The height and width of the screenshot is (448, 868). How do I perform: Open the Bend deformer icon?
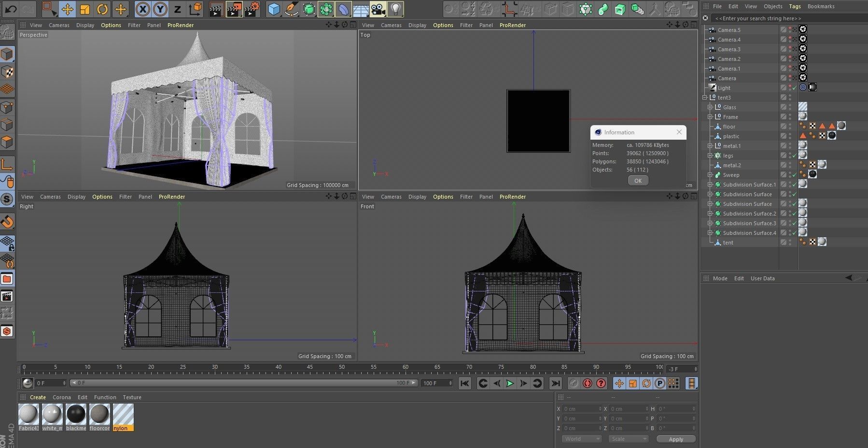pyautogui.click(x=344, y=9)
